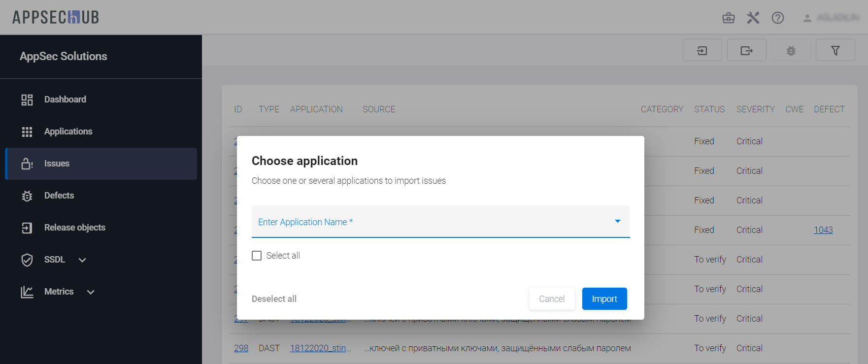Open Release objects in the sidebar
This screenshot has height=364, width=868.
click(x=74, y=228)
